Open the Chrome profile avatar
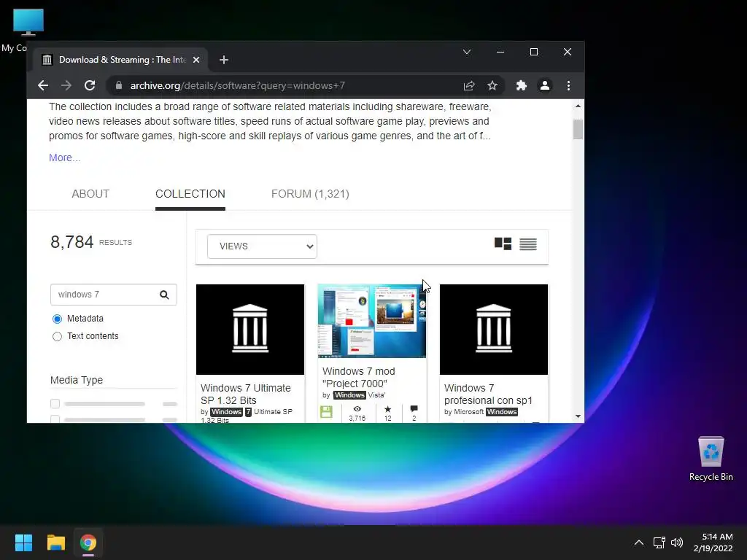Image resolution: width=747 pixels, height=560 pixels. 544,86
